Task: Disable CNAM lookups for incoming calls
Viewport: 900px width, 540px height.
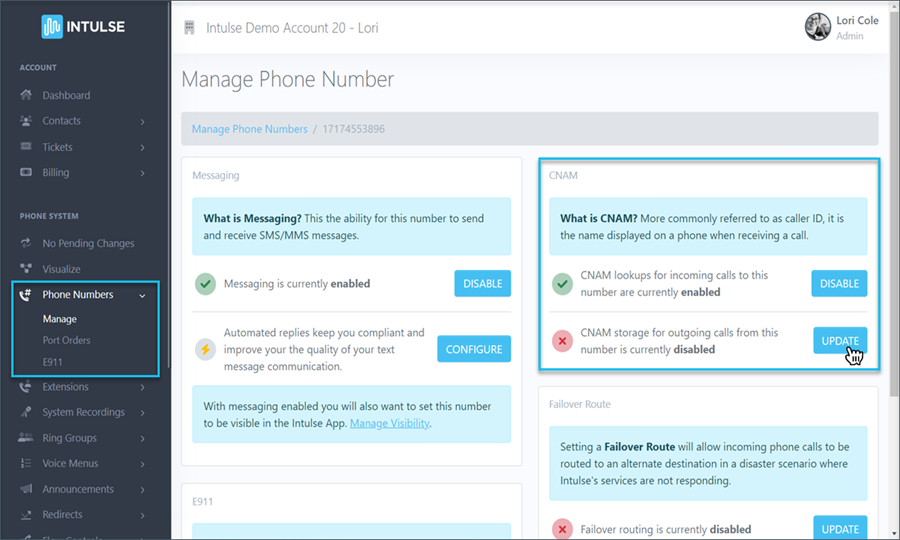Action: [x=839, y=283]
